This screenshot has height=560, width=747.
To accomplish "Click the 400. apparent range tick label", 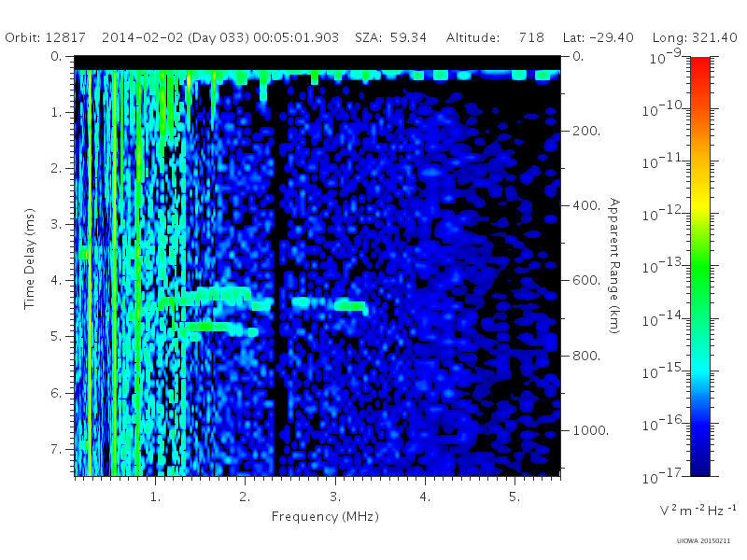I will click(586, 205).
